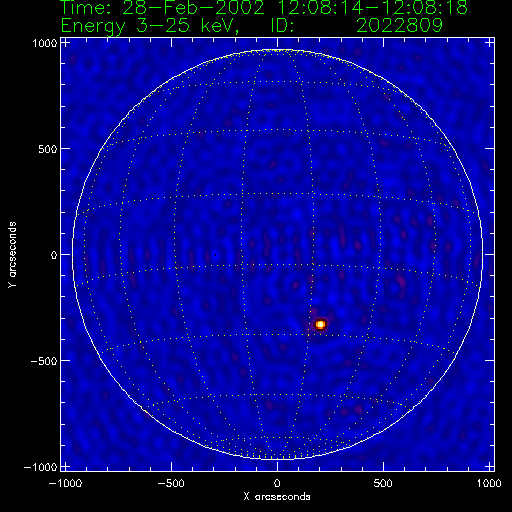512x512 pixels.
Task: Click the 1000 tick label on the Y axis
Action: point(45,43)
